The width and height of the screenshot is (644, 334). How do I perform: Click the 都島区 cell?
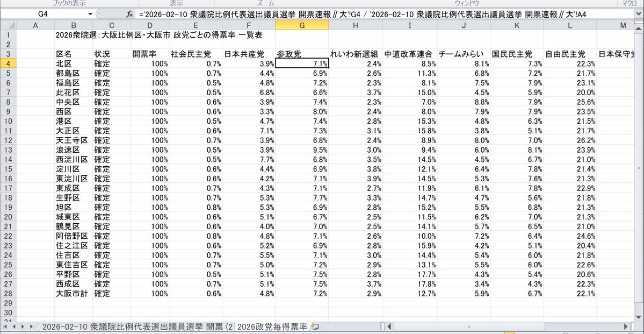(73, 73)
